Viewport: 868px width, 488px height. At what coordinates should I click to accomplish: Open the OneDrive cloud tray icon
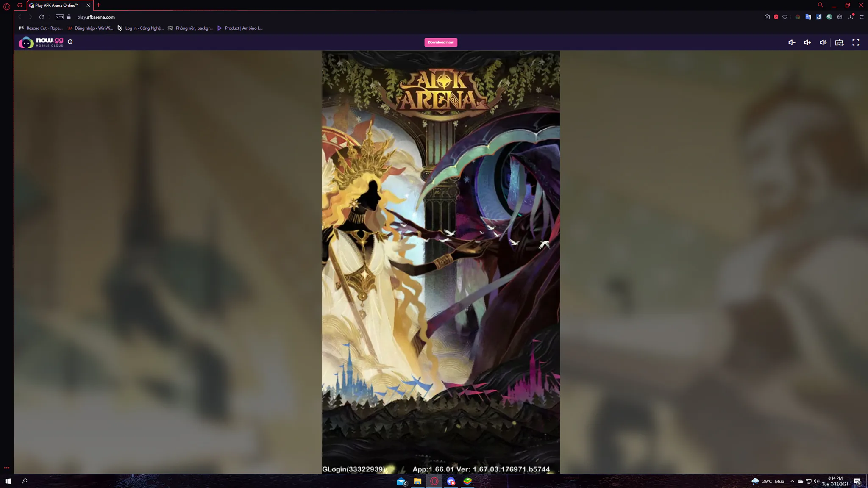pyautogui.click(x=800, y=481)
